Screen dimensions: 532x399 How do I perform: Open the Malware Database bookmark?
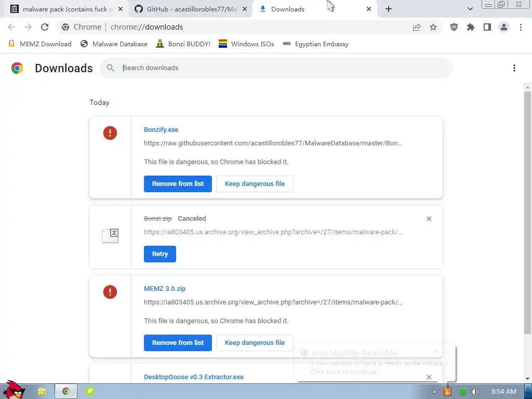(x=114, y=44)
